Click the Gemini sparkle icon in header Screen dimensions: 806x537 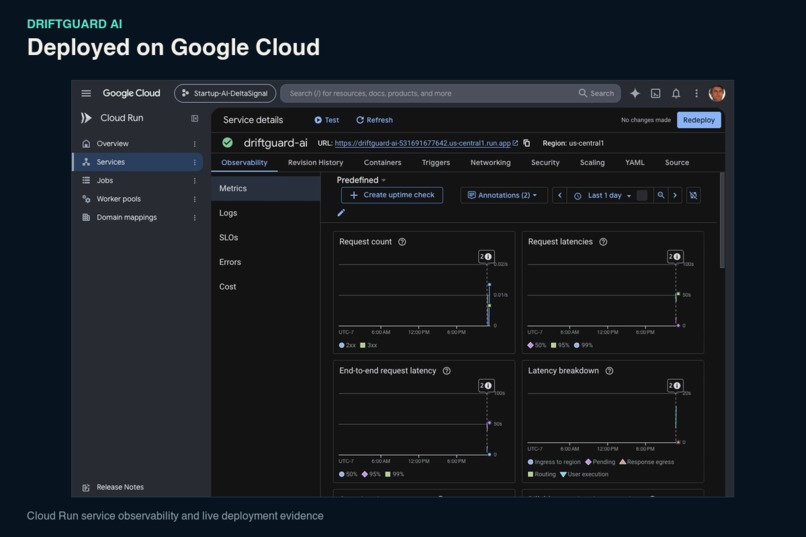(635, 93)
